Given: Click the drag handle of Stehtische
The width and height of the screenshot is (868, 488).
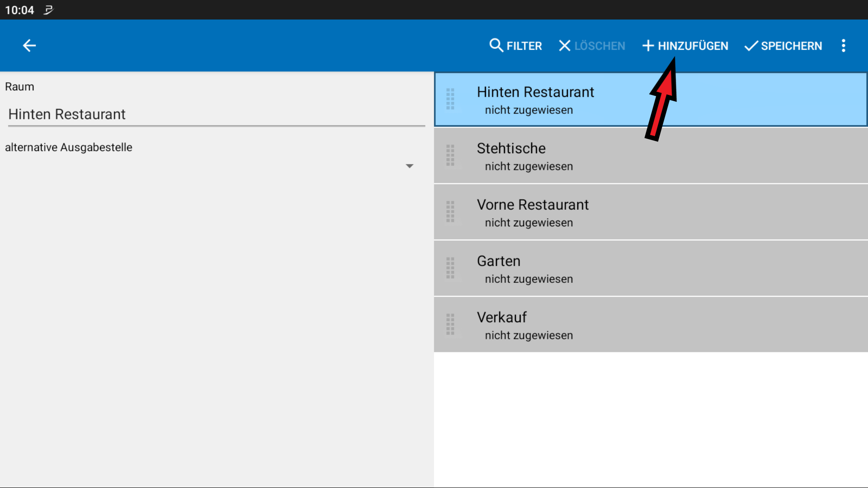Looking at the screenshot, I should [x=450, y=155].
